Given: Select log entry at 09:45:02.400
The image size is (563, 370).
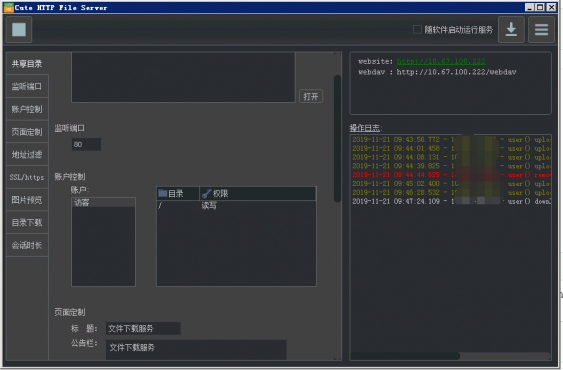Looking at the screenshot, I should 451,184.
